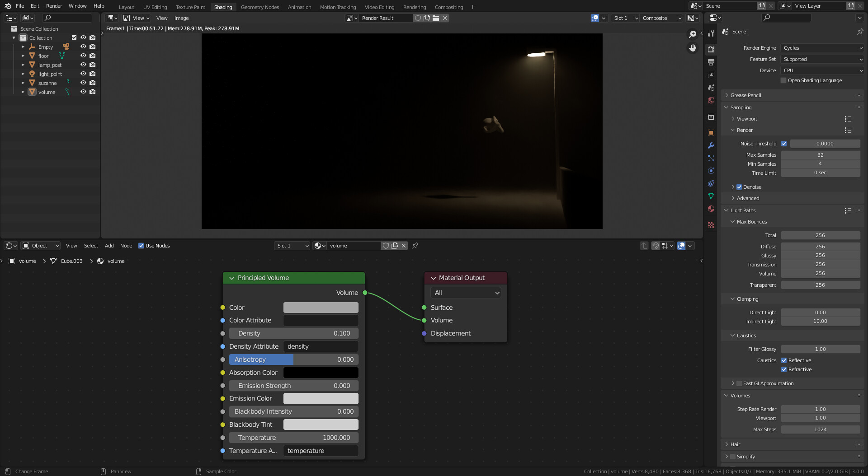This screenshot has height=476, width=868.
Task: Click the Blender logo menu icon
Action: (8, 6)
